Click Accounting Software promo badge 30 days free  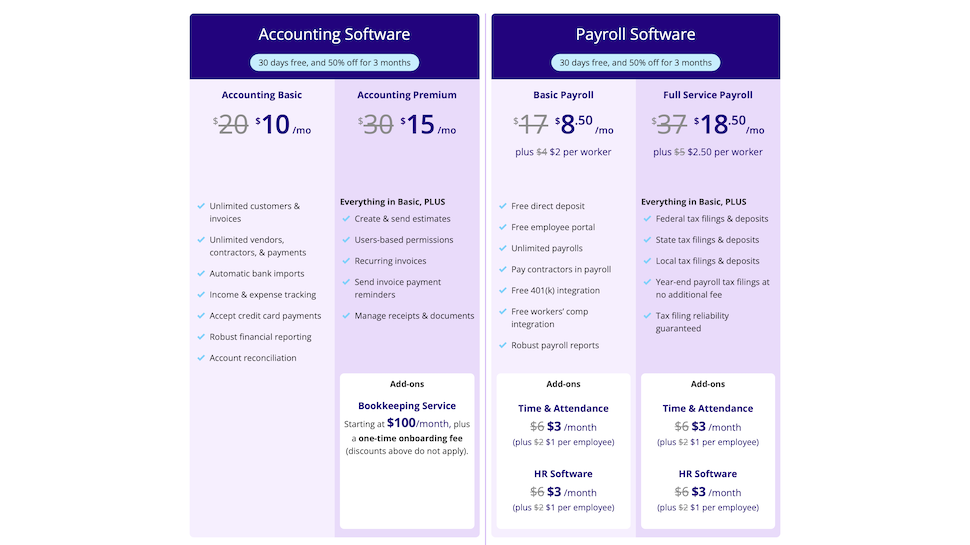click(x=335, y=62)
